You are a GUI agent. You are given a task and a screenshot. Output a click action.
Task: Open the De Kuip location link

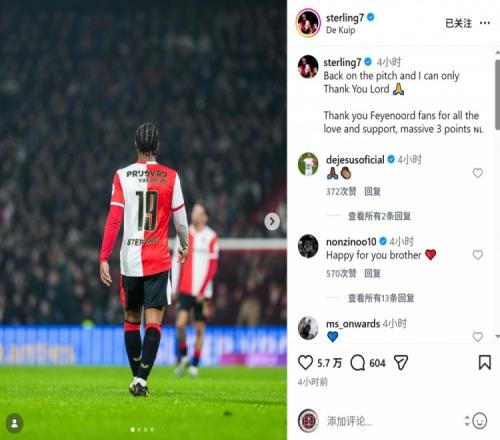click(340, 30)
